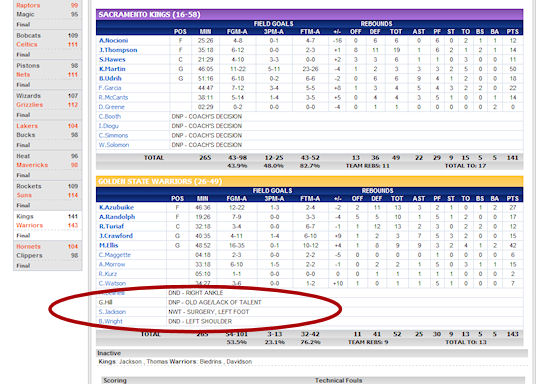
Task: Open Rockets vs Suns final score
Action: pyautogui.click(x=48, y=195)
